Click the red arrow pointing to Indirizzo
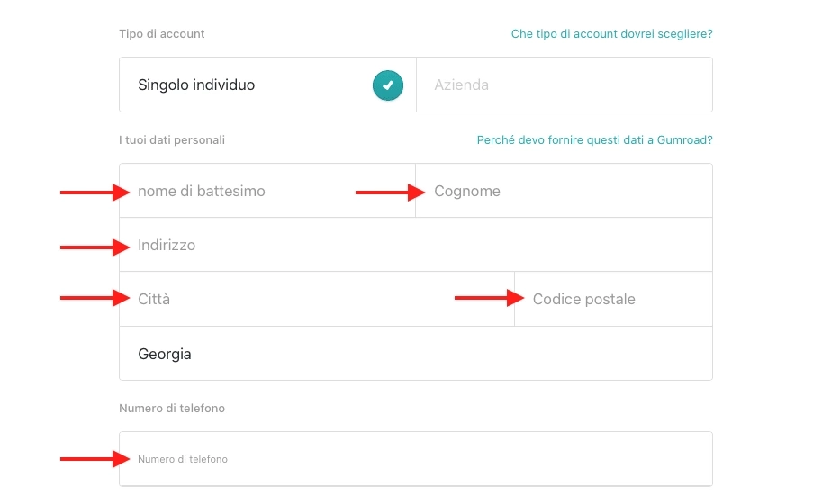The image size is (813, 504). tap(94, 247)
